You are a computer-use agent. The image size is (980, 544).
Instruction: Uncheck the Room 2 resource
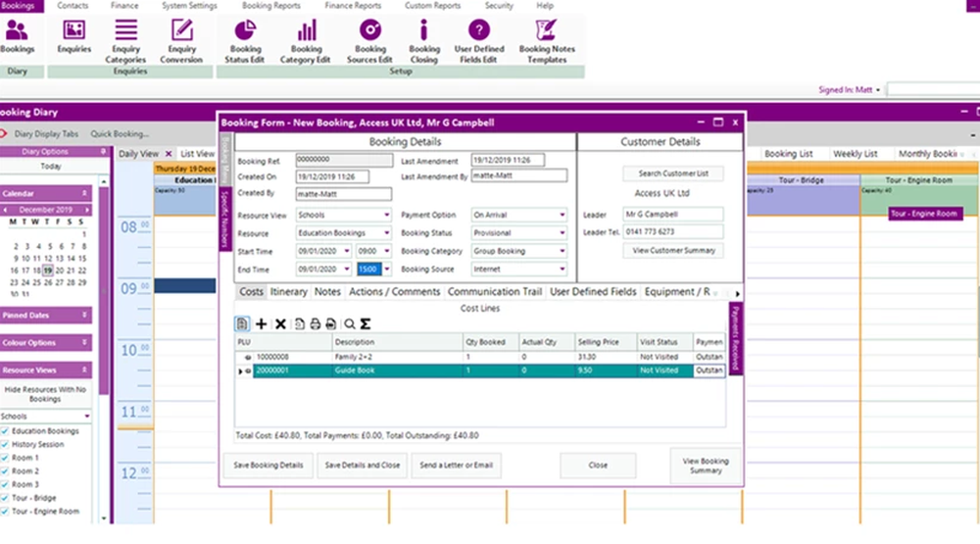click(5, 470)
